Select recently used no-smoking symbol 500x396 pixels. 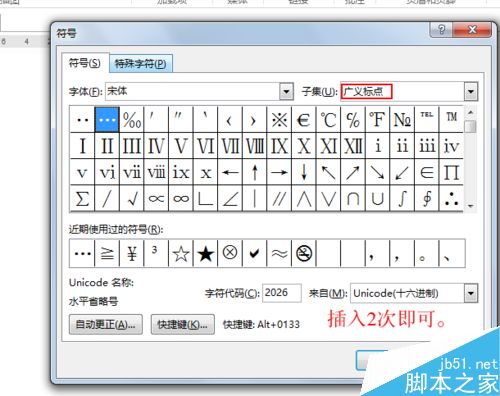click(304, 253)
